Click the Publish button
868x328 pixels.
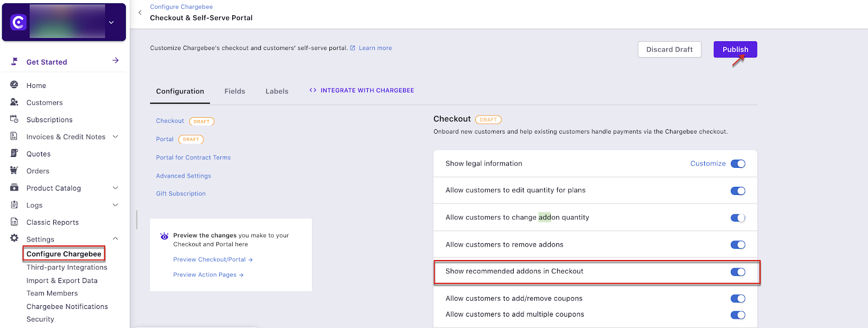point(735,49)
